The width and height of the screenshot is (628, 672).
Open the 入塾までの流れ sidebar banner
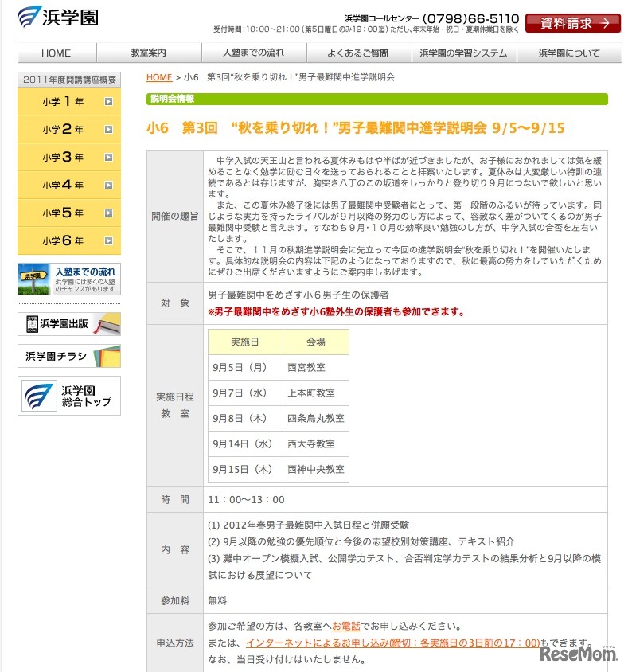click(x=69, y=279)
